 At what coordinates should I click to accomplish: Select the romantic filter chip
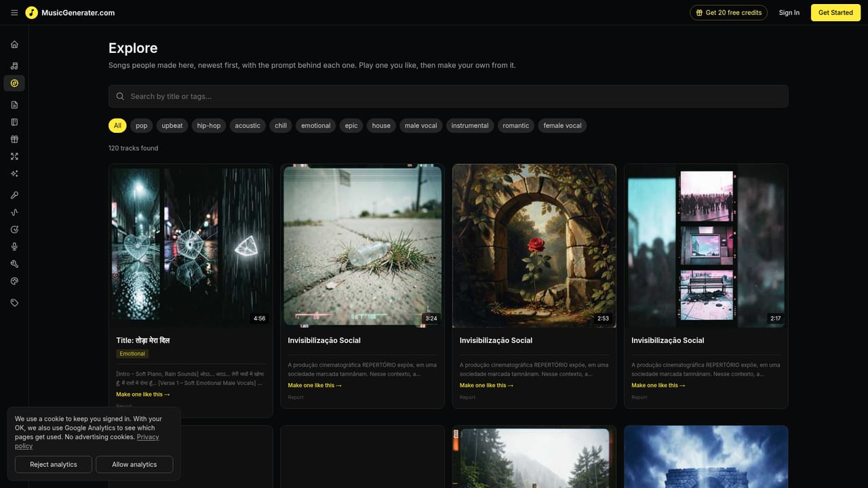point(516,125)
